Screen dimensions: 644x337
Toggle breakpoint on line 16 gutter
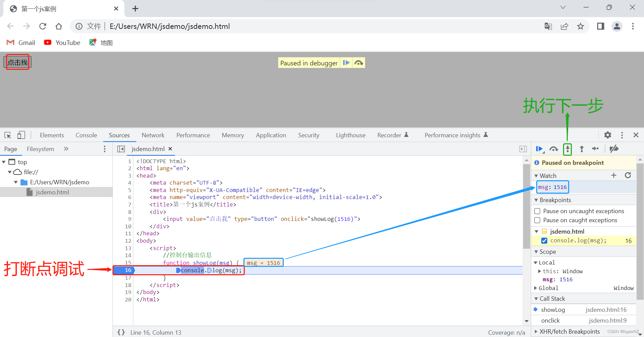[128, 270]
